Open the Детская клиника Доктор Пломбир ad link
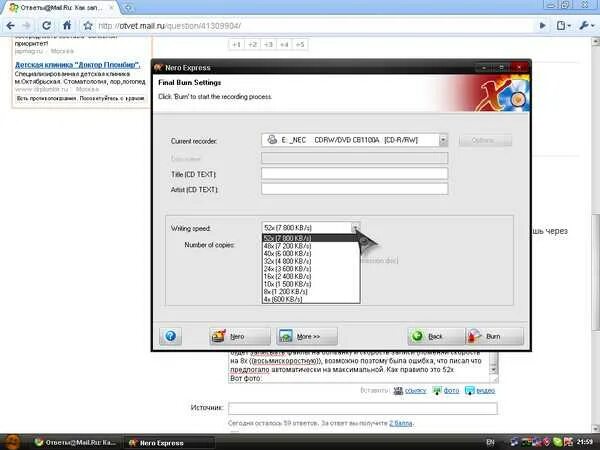The image size is (600, 450). [77, 65]
